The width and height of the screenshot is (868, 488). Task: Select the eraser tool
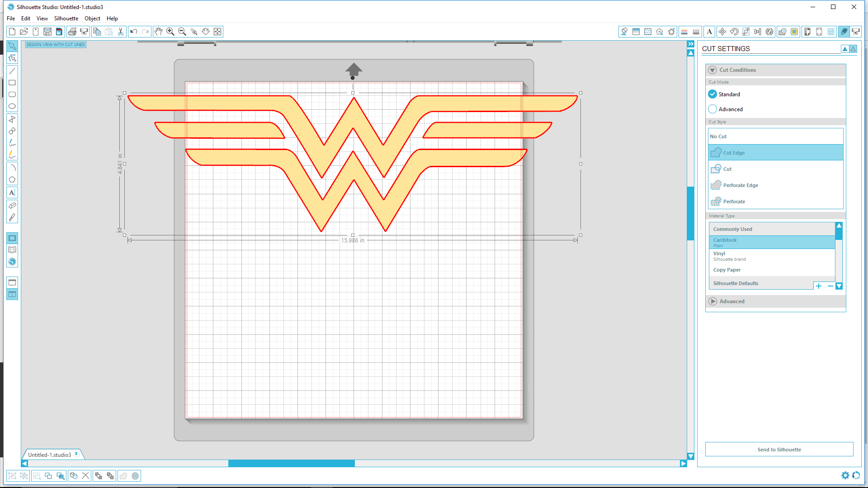pyautogui.click(x=12, y=206)
